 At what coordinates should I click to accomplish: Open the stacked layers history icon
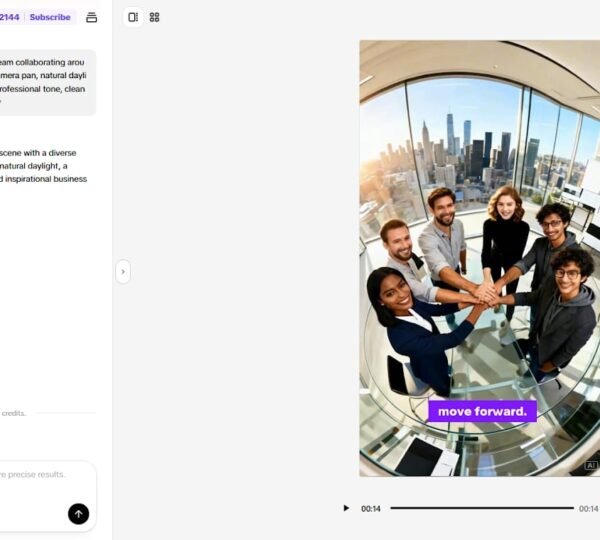pyautogui.click(x=91, y=18)
